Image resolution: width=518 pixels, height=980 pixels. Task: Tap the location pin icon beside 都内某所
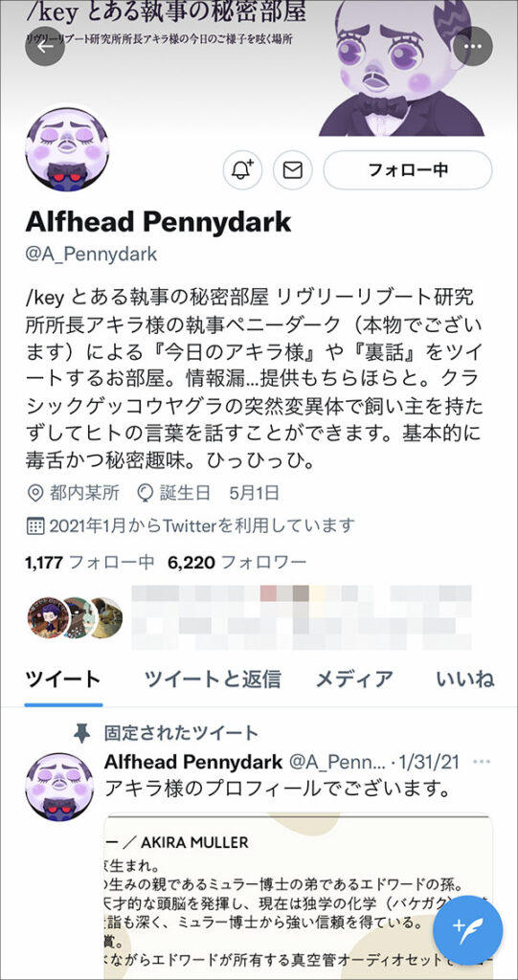tap(35, 493)
